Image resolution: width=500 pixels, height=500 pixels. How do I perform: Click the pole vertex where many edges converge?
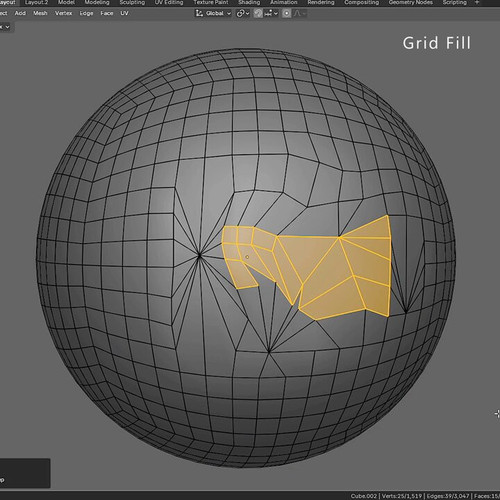click(x=199, y=256)
